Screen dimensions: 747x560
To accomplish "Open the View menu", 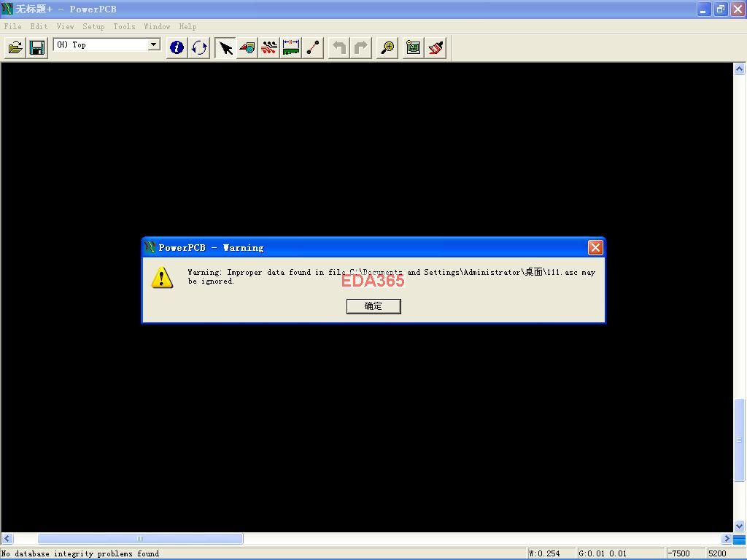I will (x=65, y=27).
